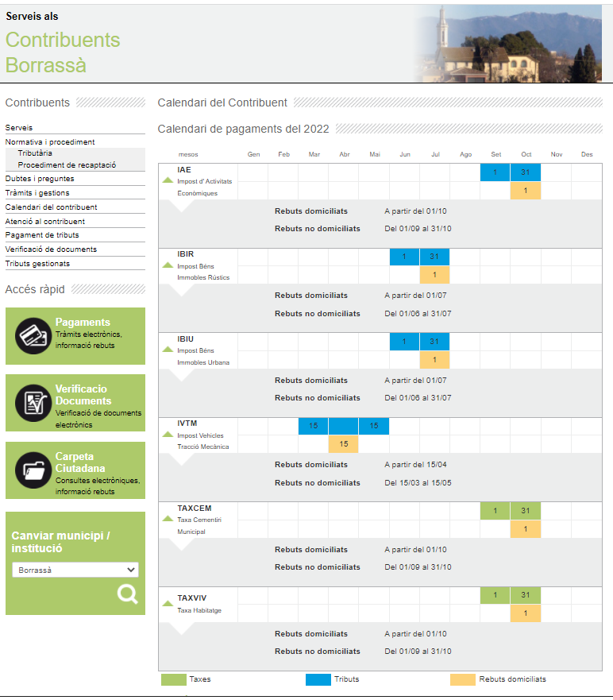Open Tributs gestionats menu link
The height and width of the screenshot is (700, 613).
click(x=37, y=263)
